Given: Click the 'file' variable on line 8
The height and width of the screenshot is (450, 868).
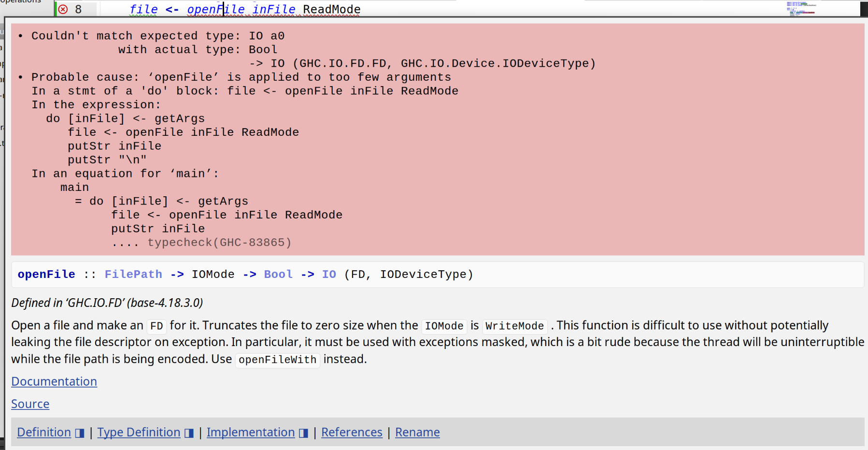Looking at the screenshot, I should [x=143, y=9].
